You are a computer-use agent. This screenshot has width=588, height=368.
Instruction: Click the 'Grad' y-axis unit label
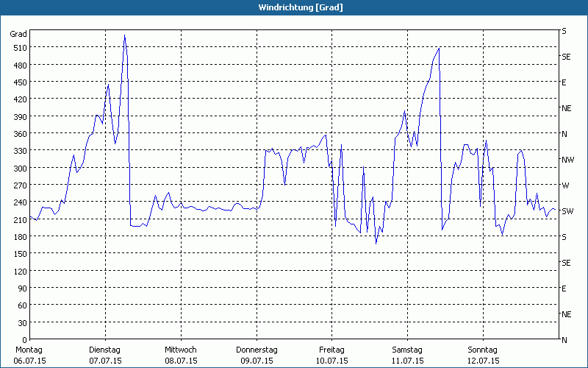pyautogui.click(x=18, y=34)
